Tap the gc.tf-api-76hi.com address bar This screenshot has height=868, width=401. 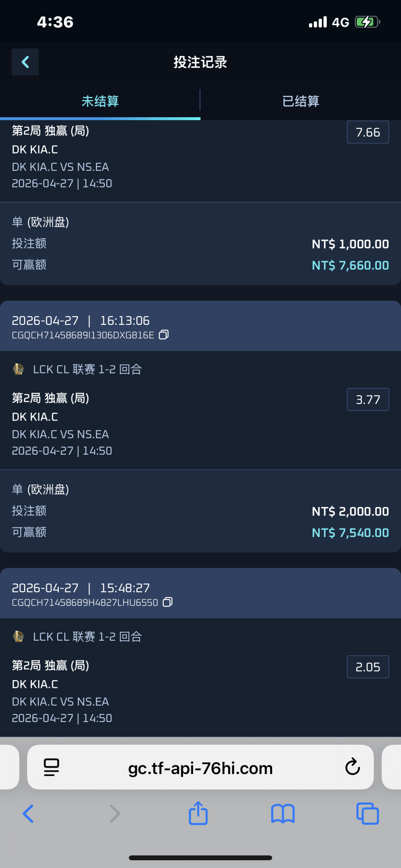(200, 767)
